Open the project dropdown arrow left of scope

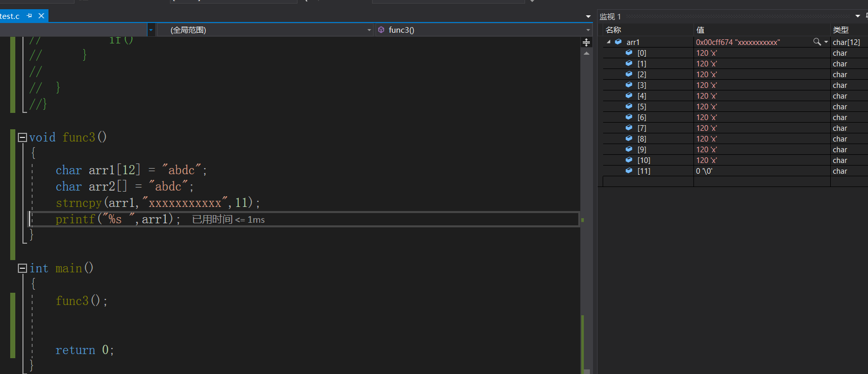151,30
